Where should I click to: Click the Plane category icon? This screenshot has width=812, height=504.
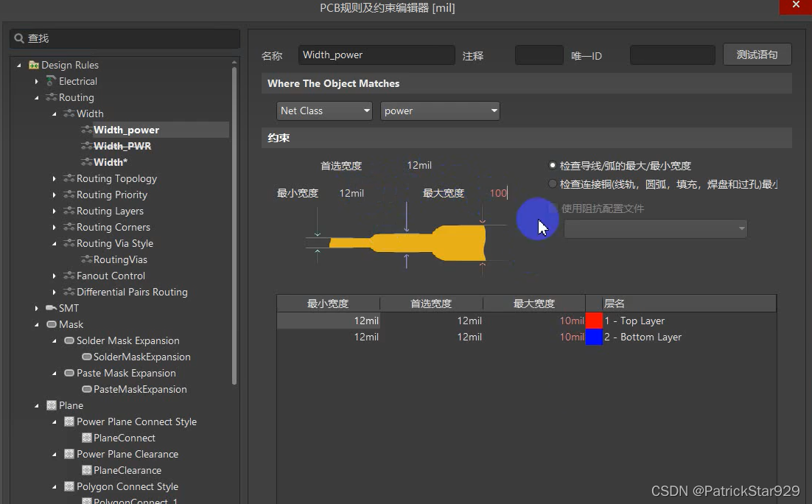[51, 405]
